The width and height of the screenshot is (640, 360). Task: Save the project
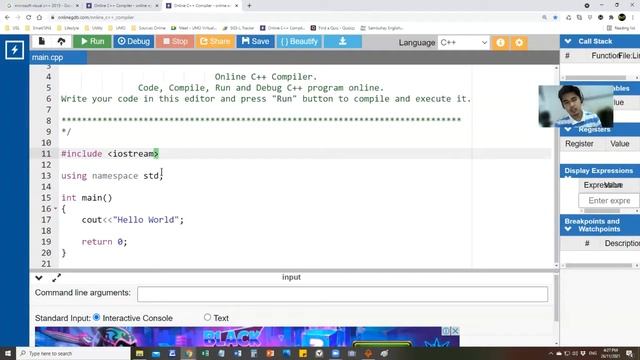click(256, 41)
